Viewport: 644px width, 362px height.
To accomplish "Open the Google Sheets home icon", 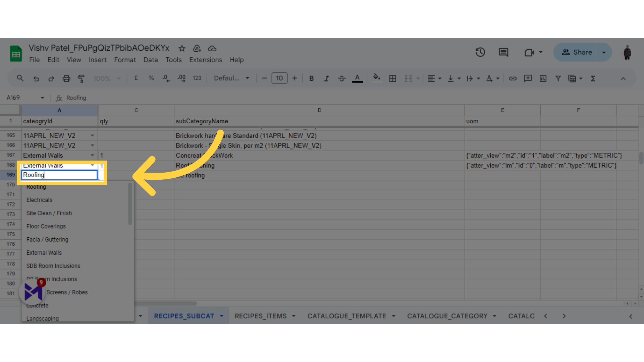I will click(16, 54).
